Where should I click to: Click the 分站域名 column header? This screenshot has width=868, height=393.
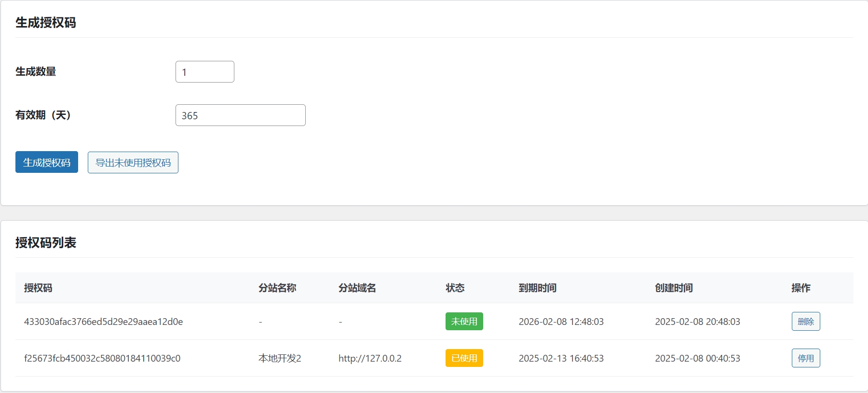click(x=357, y=288)
